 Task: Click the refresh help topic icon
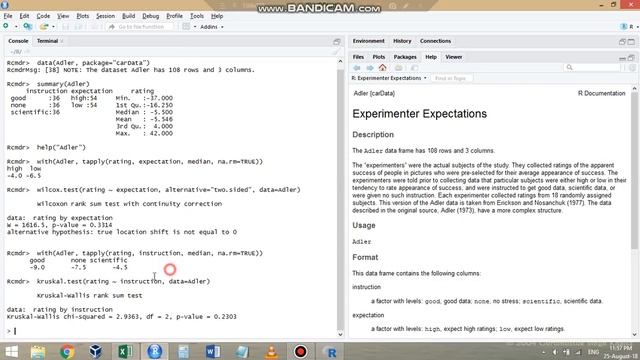(x=632, y=68)
